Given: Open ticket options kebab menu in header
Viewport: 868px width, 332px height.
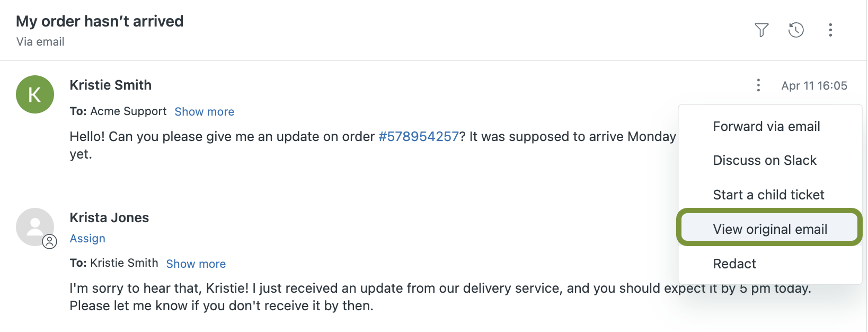Looking at the screenshot, I should pos(830,30).
